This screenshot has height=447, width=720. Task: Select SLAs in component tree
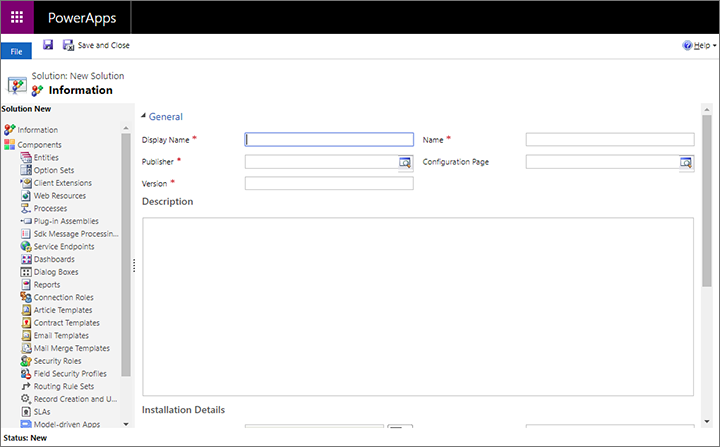(42, 412)
